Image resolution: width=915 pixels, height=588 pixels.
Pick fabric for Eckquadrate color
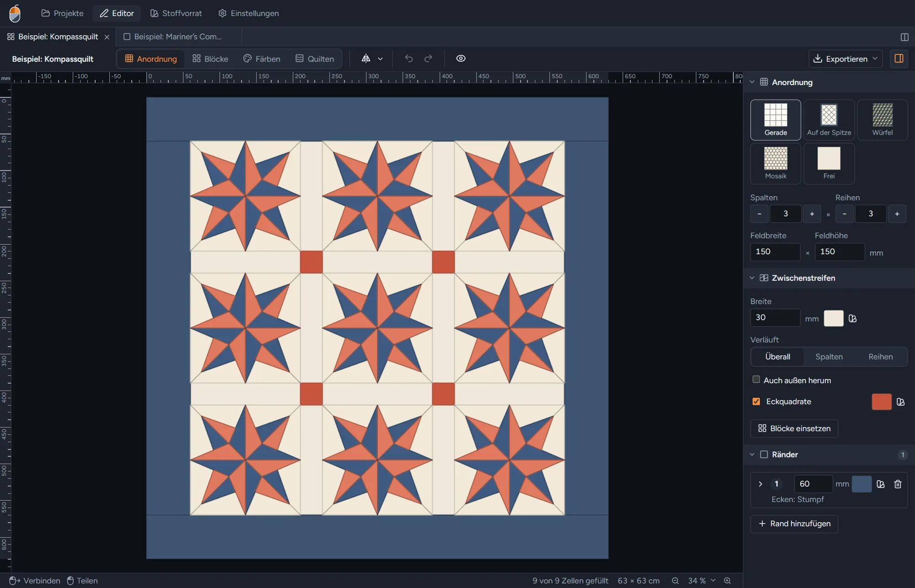(901, 402)
